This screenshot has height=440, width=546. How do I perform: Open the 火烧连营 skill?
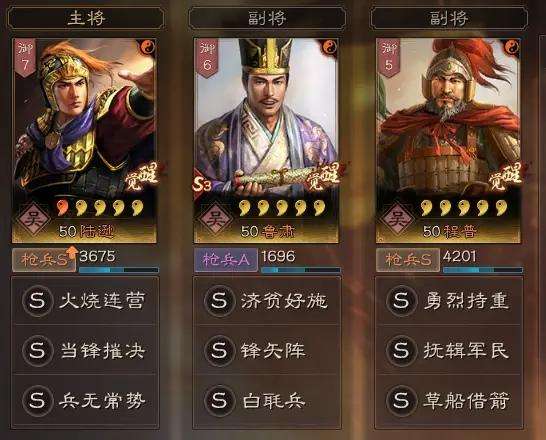[85, 301]
